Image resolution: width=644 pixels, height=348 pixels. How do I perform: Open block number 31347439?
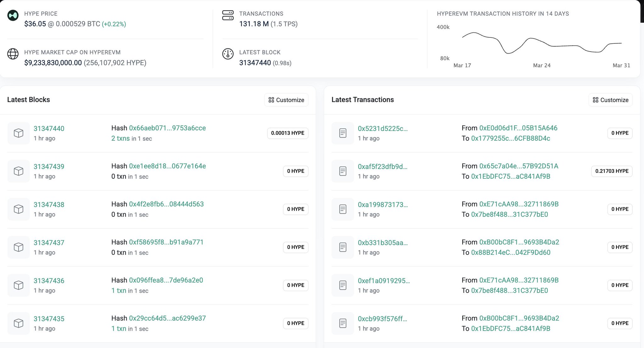(x=49, y=166)
